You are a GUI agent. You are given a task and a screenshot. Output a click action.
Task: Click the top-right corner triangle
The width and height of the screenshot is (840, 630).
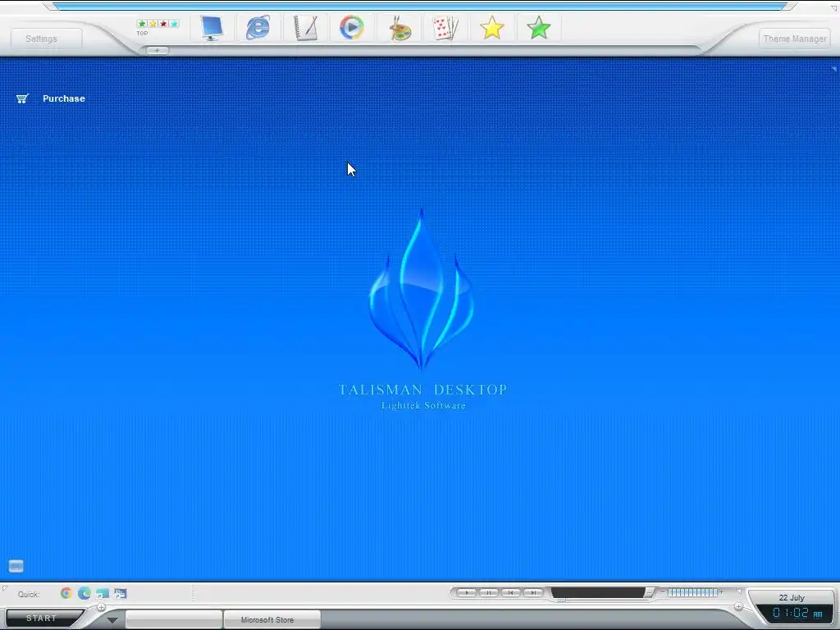[x=834, y=8]
